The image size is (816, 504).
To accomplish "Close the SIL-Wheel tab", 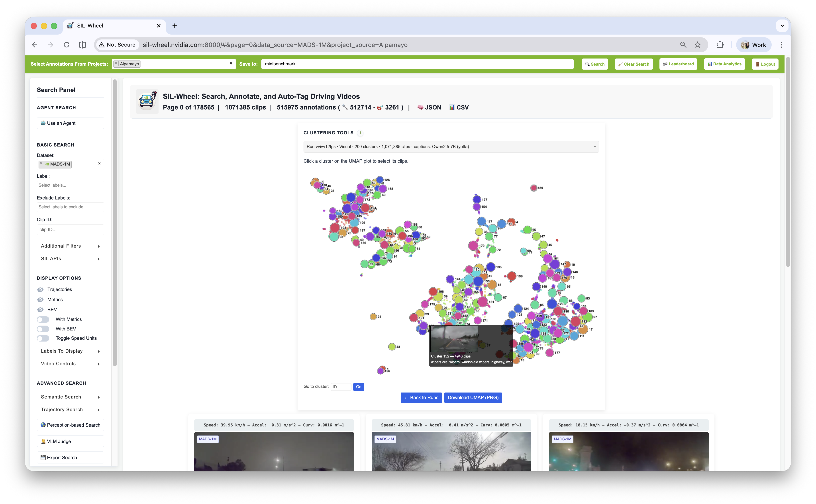I will [159, 26].
